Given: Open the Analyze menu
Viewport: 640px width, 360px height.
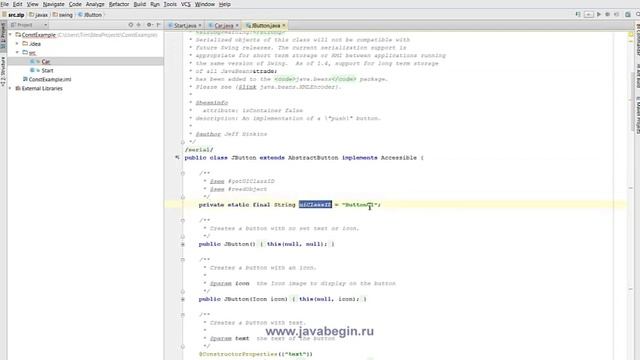Looking at the screenshot, I should click(95, 4).
